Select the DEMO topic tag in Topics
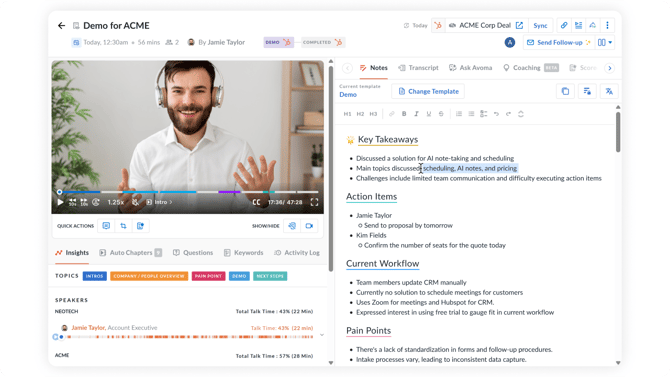The height and width of the screenshot is (377, 670). (239, 276)
